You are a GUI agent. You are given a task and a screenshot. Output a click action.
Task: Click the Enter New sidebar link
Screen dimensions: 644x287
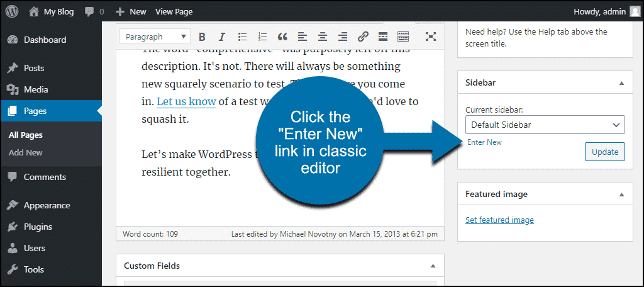tap(484, 142)
